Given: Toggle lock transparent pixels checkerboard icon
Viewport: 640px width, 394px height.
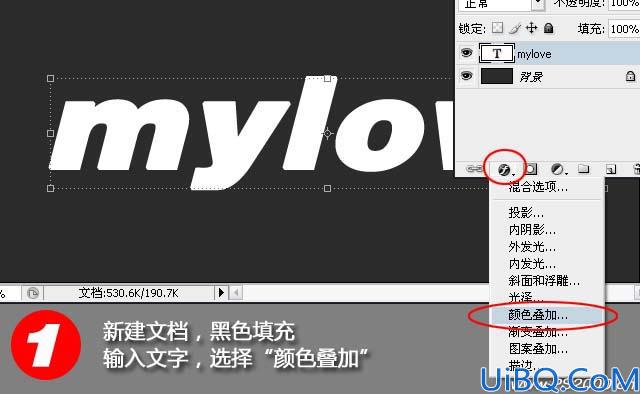Looking at the screenshot, I should [497, 28].
